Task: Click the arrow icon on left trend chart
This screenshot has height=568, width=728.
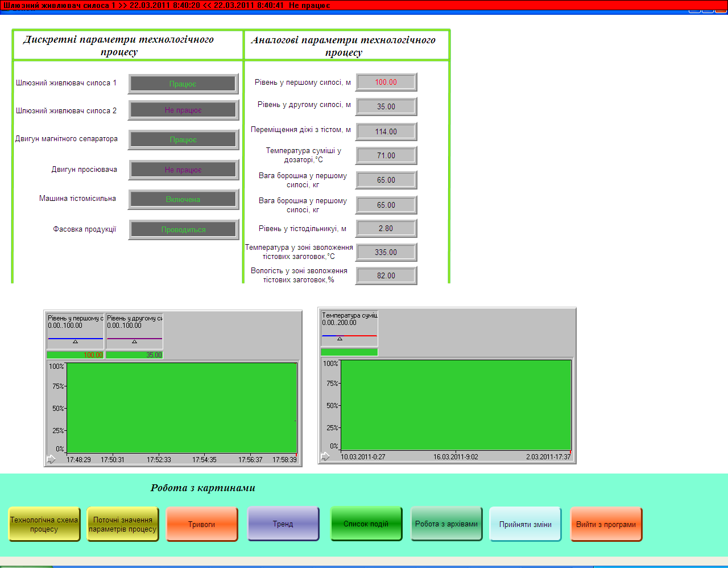Action: 51,459
